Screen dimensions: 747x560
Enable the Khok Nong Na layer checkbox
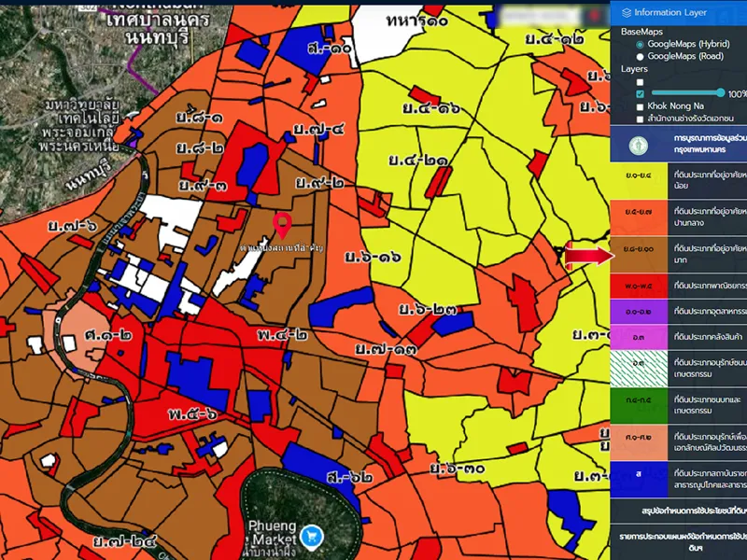point(640,106)
